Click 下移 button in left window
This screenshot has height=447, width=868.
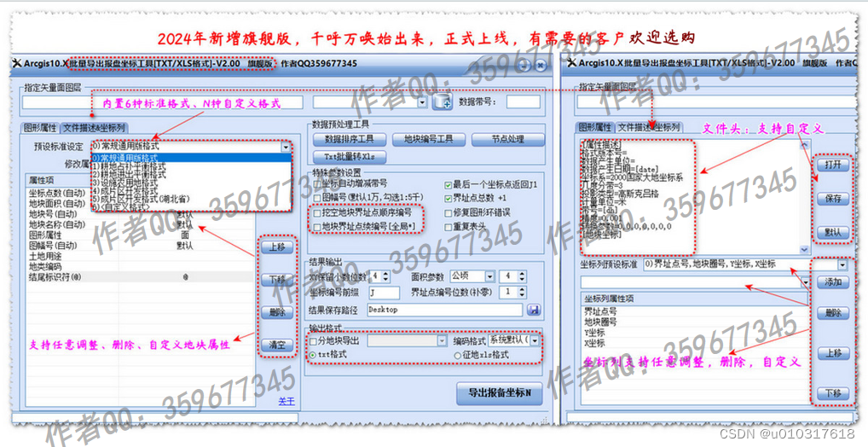click(277, 280)
